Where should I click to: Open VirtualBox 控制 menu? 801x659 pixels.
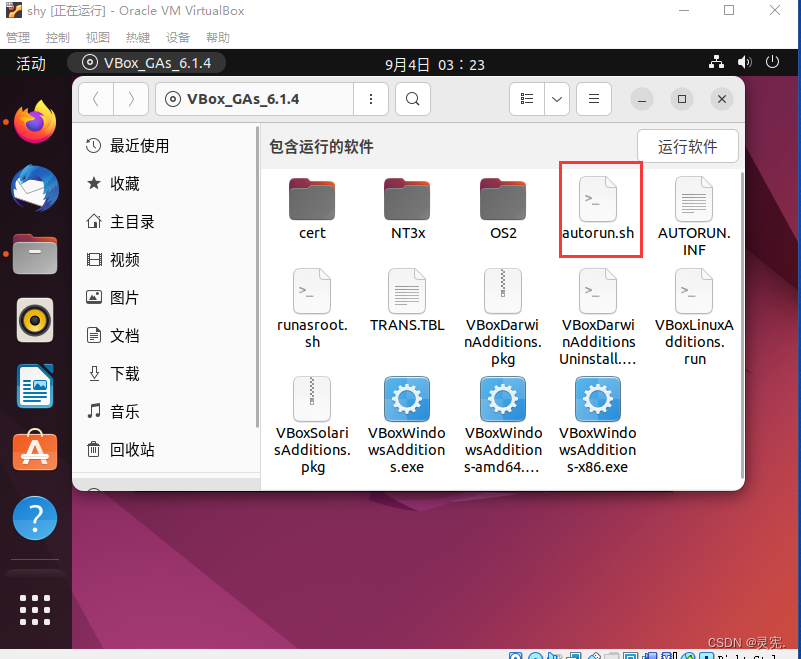pos(58,37)
